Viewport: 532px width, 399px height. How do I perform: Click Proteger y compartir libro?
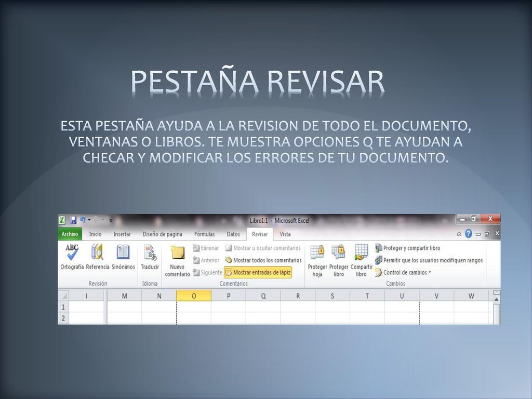(407, 248)
